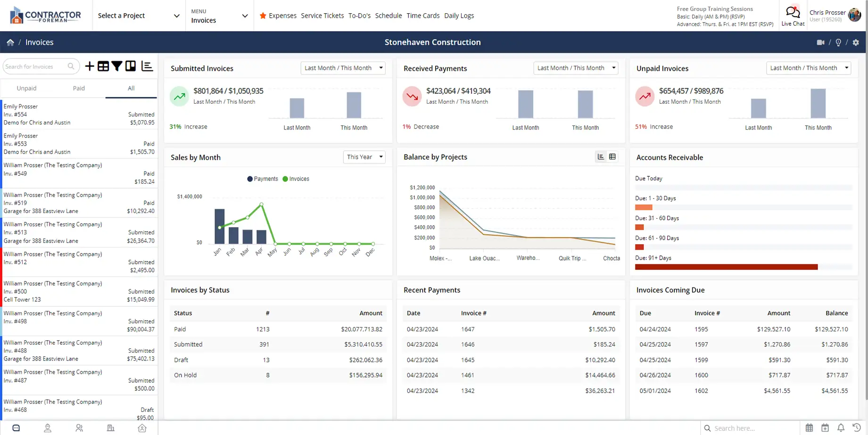
Task: Click the Invoices breadcrumb link
Action: coord(40,42)
